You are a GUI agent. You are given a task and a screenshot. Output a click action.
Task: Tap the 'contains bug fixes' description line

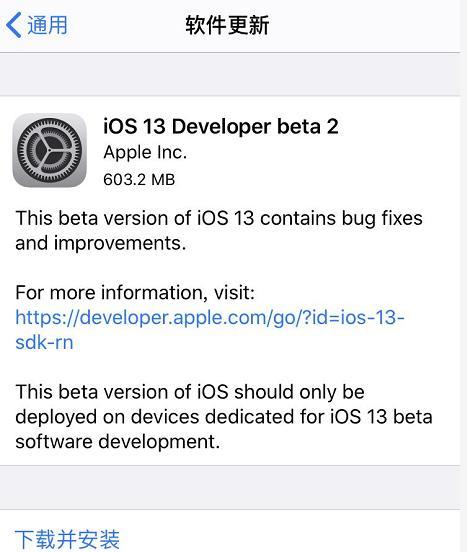tap(219, 218)
